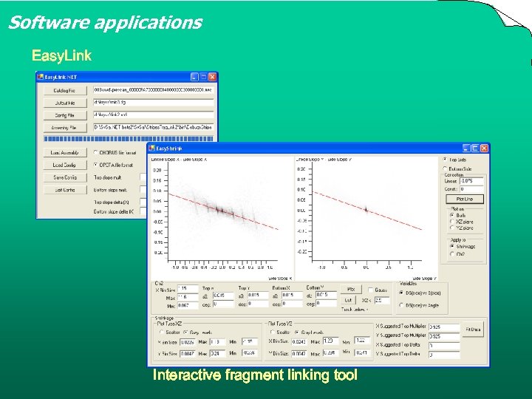Select XZ plane under Plot on
Image resolution: width=532 pixels, height=399 pixels.
[x=452, y=222]
